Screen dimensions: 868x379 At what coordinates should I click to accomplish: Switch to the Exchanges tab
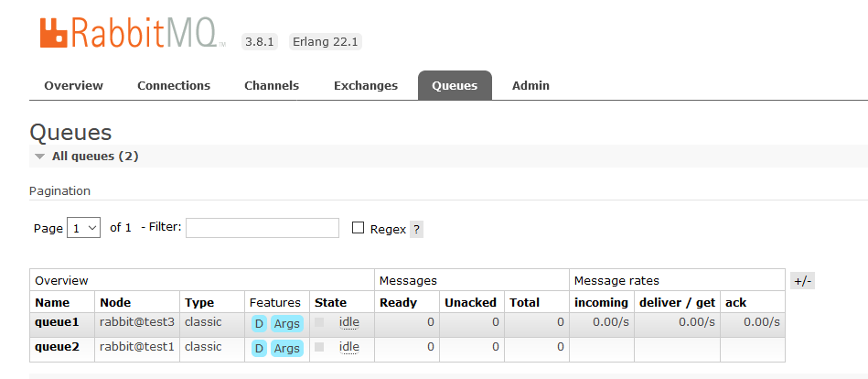(x=365, y=85)
